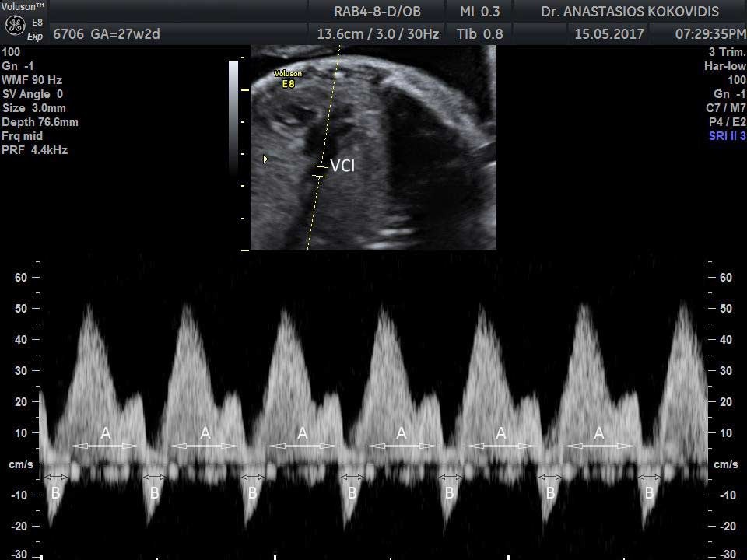Select the "3 Trim." preset label

[x=727, y=52]
